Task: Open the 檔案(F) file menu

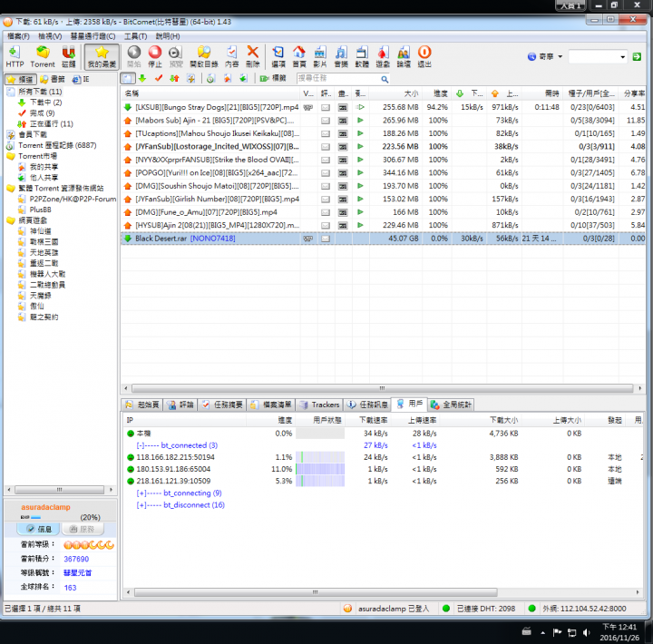Action: click(x=19, y=36)
